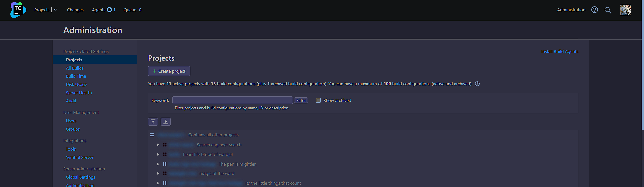This screenshot has height=187, width=644.
Task: Open the help question mark icon in header
Action: [595, 10]
